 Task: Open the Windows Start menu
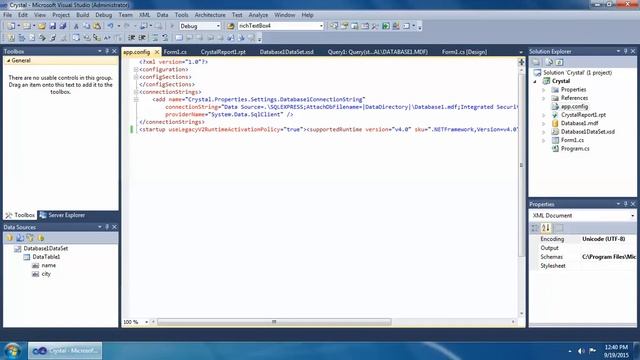12,351
